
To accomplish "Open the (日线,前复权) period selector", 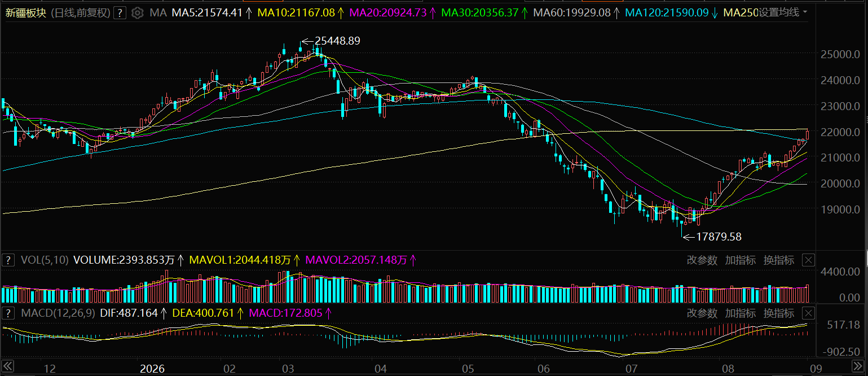I will click(x=80, y=13).
